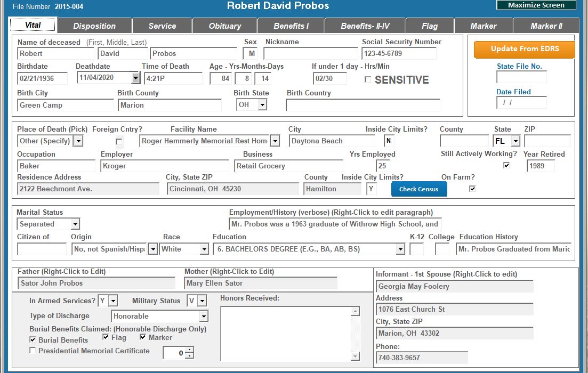
Task: Toggle the Still Actively Working checkbox
Action: [x=506, y=165]
